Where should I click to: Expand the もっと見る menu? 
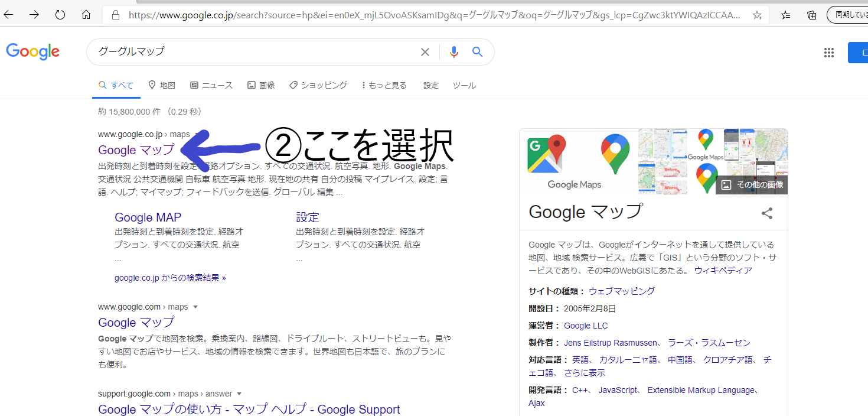pos(384,86)
